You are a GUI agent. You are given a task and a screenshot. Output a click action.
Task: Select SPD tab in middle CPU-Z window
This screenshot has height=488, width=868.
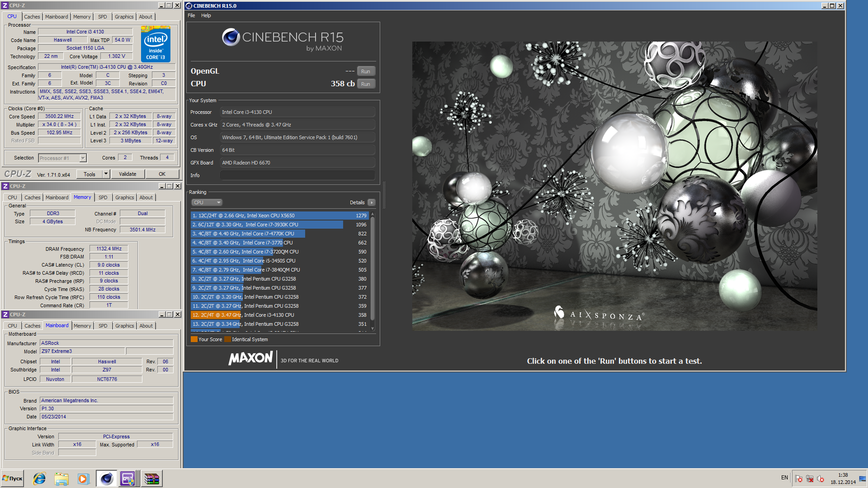click(x=103, y=197)
